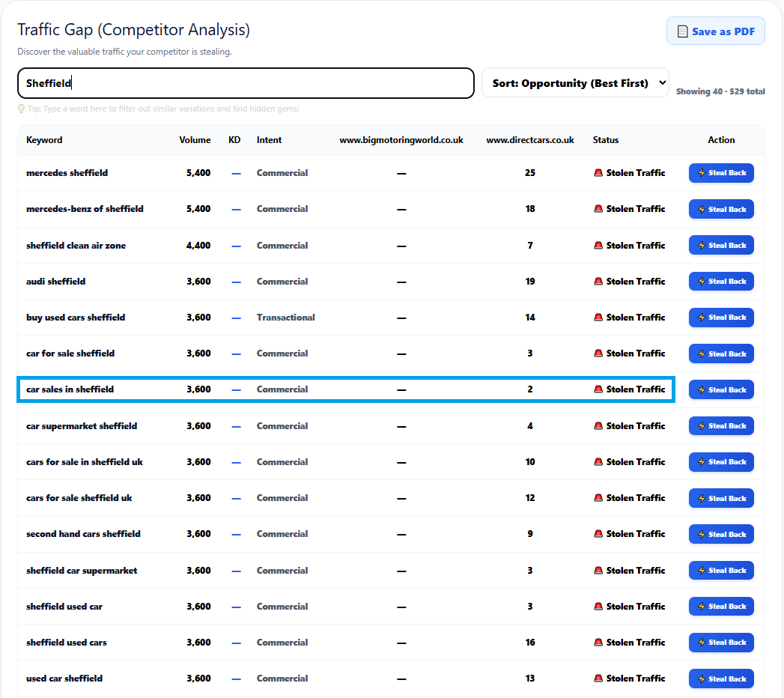784x698 pixels.
Task: Steal Back car for sale sheffield
Action: coord(722,353)
